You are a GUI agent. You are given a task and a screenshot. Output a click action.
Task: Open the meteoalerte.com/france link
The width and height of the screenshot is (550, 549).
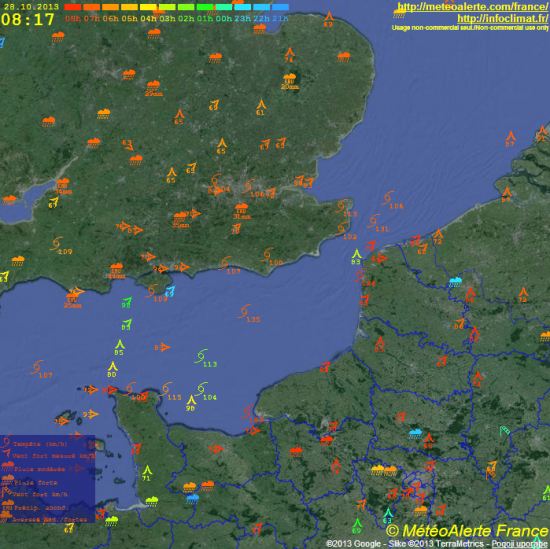pos(472,7)
